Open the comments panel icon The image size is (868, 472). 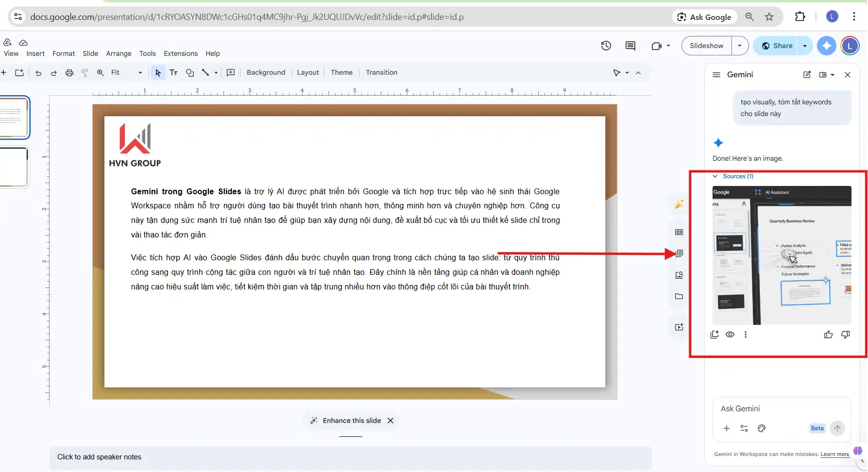[x=630, y=46]
